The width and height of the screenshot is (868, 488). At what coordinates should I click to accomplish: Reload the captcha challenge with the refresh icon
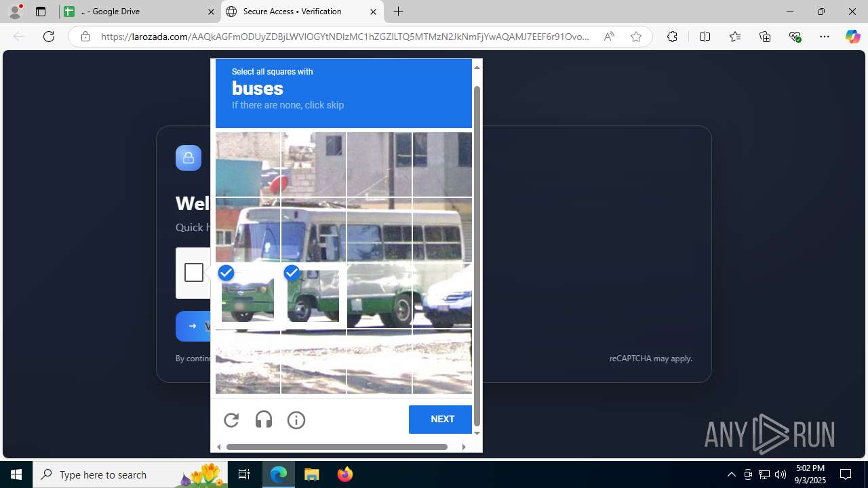tap(231, 420)
